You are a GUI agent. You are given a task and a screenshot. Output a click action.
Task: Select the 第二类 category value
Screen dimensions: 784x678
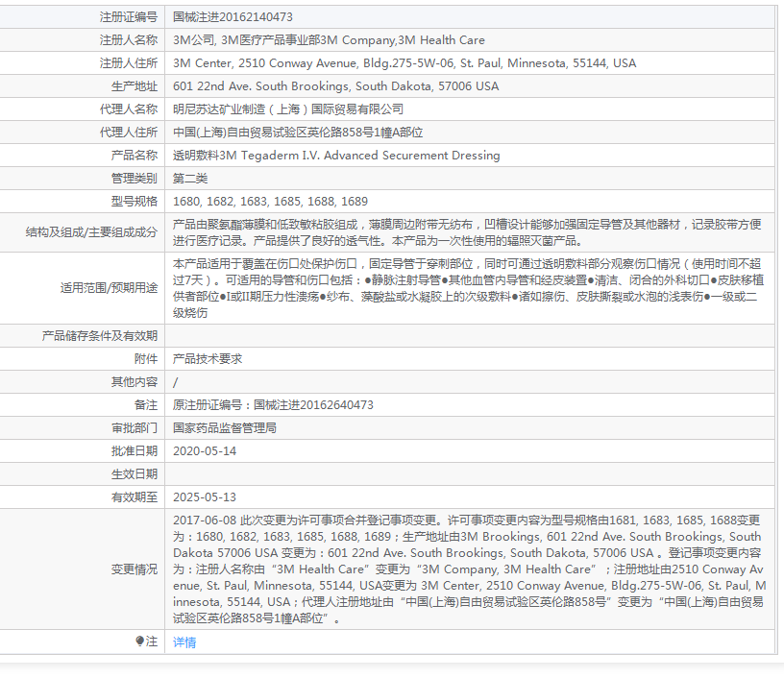pyautogui.click(x=190, y=179)
